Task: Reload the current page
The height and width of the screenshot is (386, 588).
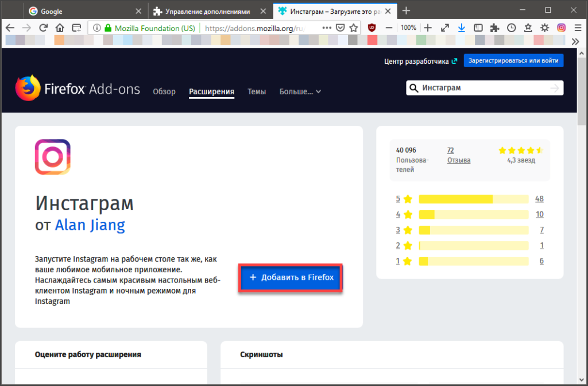Action: 44,28
